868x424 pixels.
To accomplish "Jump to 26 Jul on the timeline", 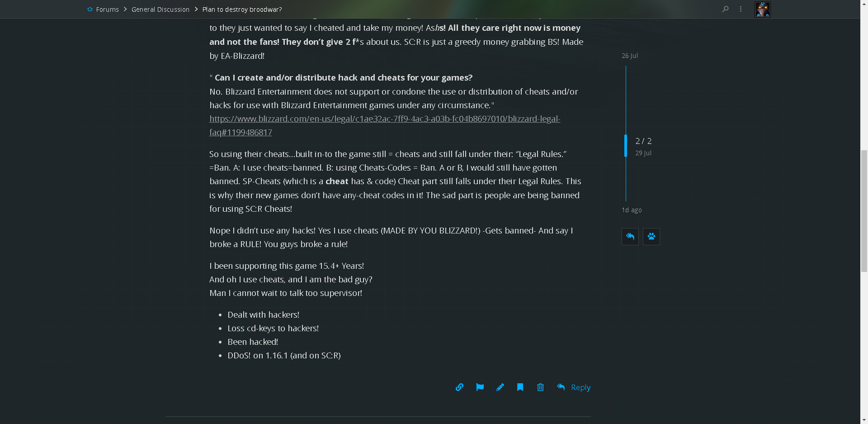I will pos(630,56).
